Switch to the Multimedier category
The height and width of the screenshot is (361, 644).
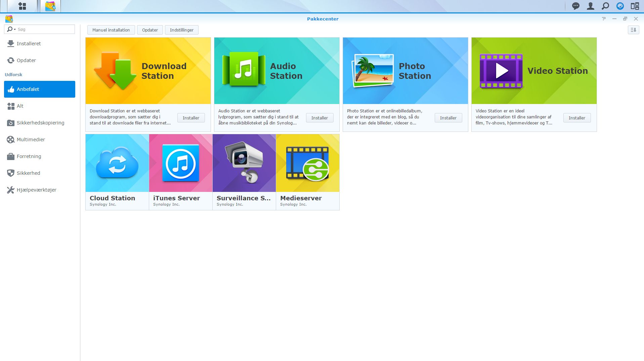coord(31,140)
